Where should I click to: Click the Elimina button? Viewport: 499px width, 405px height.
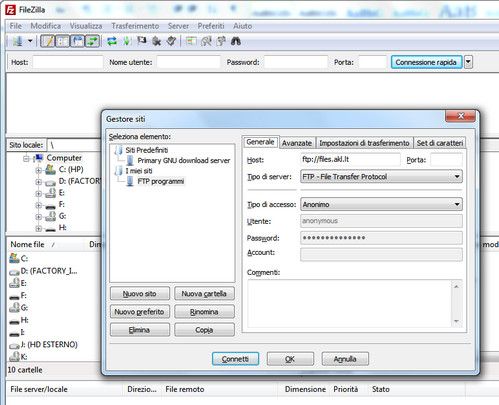[140, 330]
